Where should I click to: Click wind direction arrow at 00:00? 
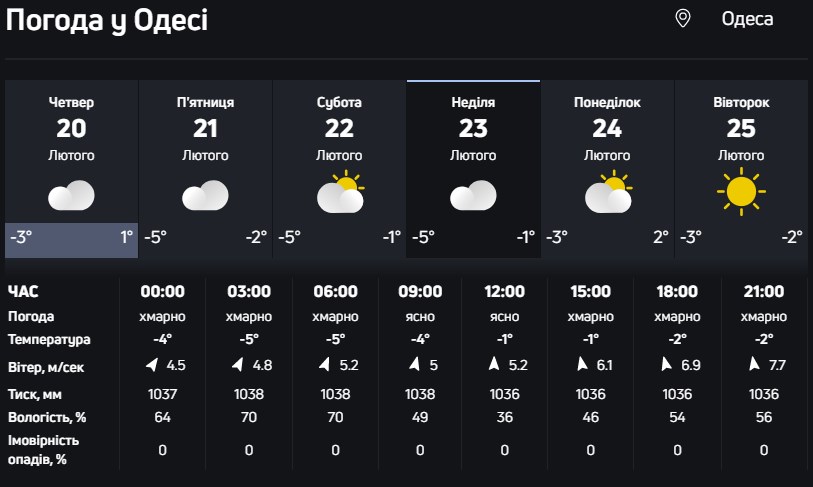point(150,365)
